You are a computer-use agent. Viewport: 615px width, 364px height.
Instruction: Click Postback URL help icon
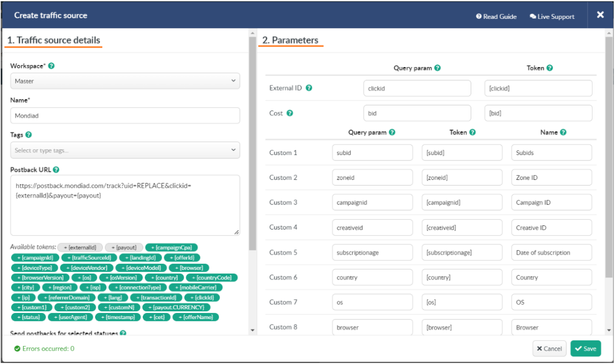(x=56, y=170)
